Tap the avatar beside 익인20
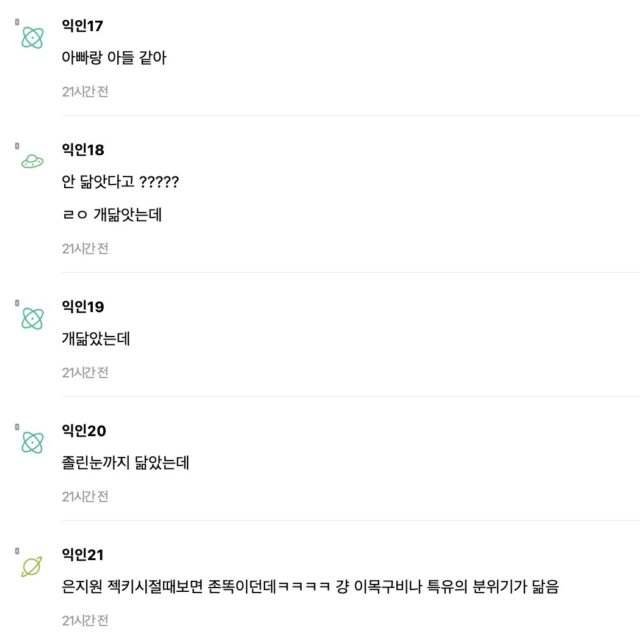Screen dimensions: 640x634 pyautogui.click(x=33, y=442)
